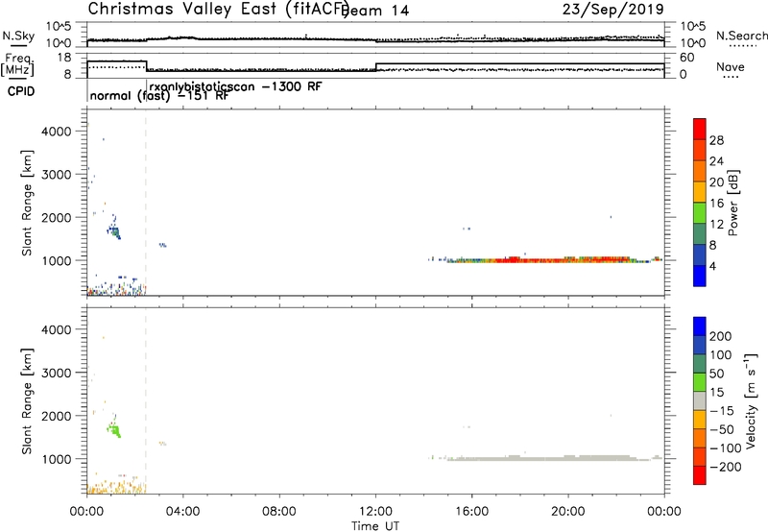Click the '00:00' tick at start of time axis
The image size is (768, 532).
pyautogui.click(x=86, y=512)
